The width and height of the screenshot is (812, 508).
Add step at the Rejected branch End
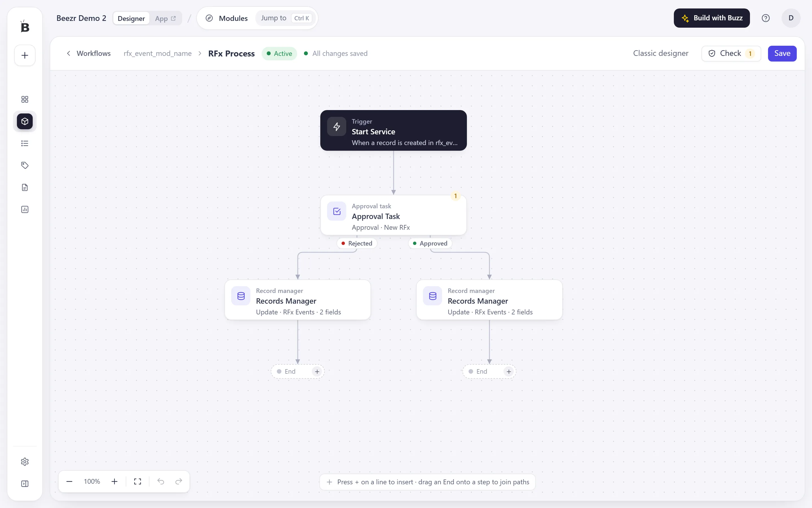tap(317, 372)
